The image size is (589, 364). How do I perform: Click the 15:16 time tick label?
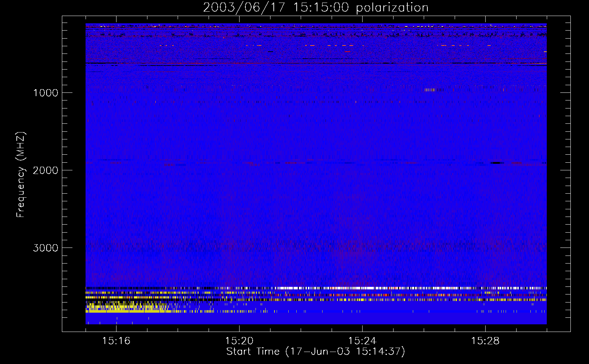coord(116,341)
